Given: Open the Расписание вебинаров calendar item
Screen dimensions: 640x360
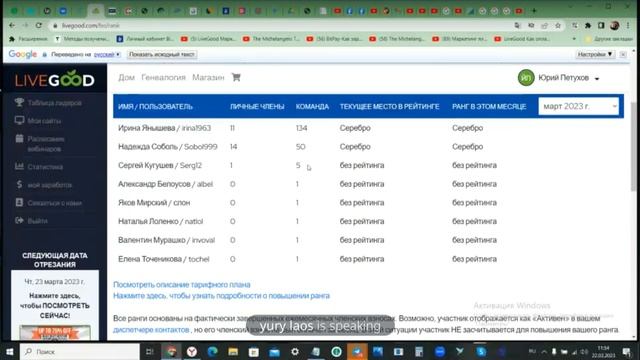Looking at the screenshot, I should pos(40,144).
